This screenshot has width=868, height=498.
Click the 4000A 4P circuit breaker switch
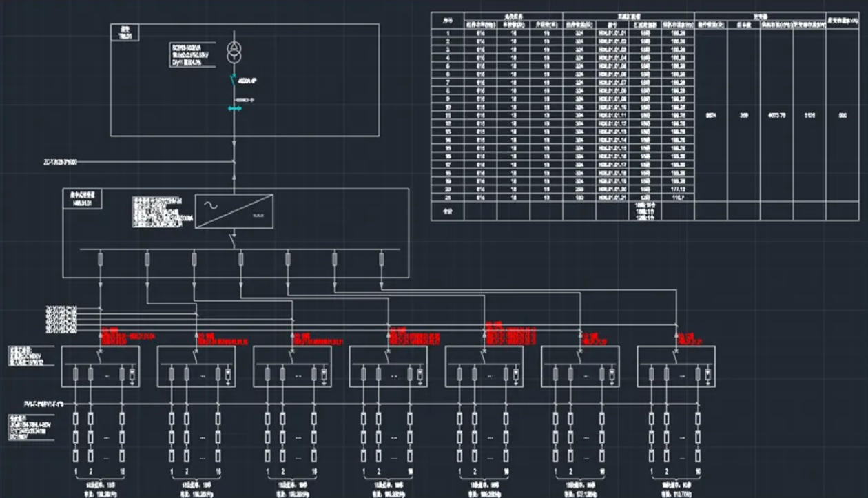[x=234, y=83]
